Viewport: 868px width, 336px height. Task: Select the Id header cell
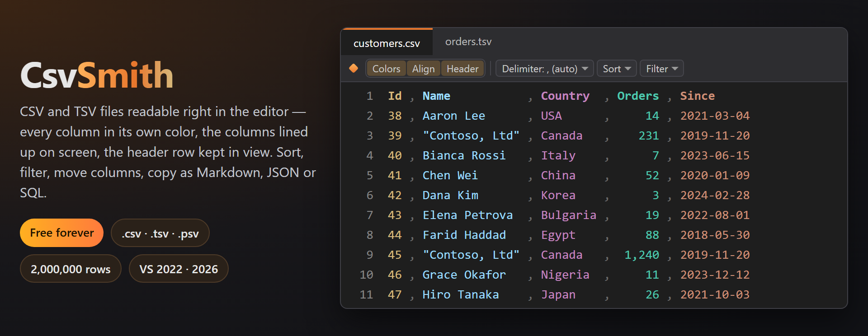(x=395, y=96)
